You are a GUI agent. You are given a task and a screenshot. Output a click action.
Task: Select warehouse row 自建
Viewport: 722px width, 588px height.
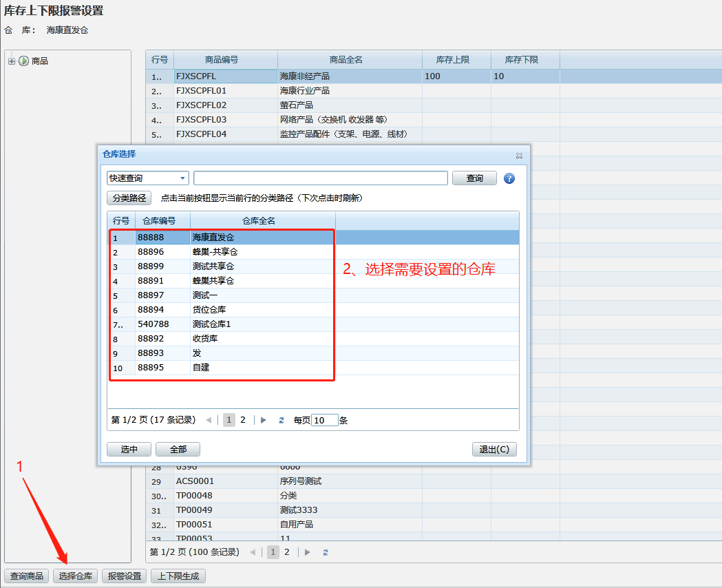tap(313, 368)
